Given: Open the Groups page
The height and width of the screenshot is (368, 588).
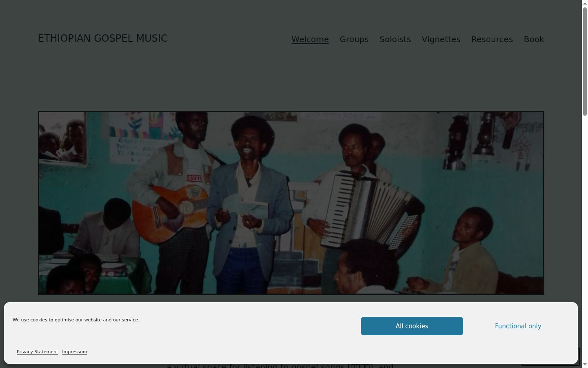Looking at the screenshot, I should pyautogui.click(x=354, y=39).
